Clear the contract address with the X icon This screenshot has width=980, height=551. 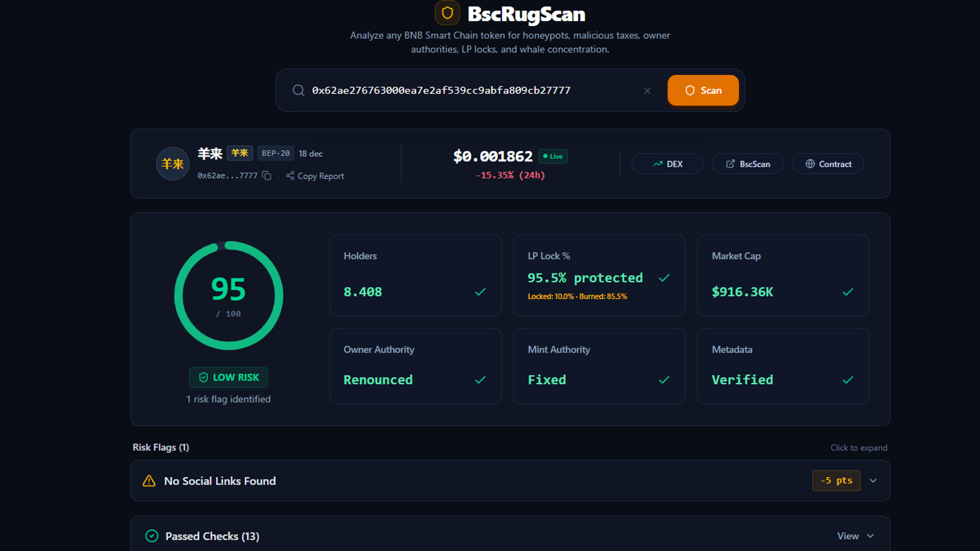point(647,91)
